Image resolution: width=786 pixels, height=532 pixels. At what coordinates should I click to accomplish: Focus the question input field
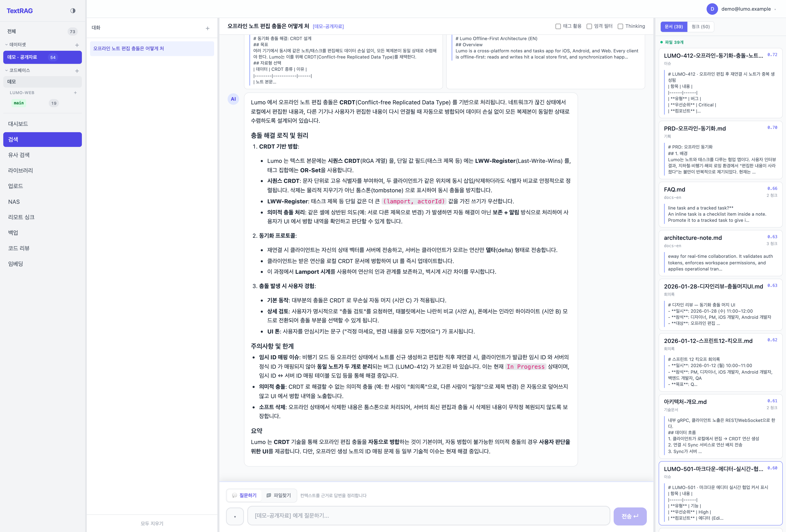point(428,516)
